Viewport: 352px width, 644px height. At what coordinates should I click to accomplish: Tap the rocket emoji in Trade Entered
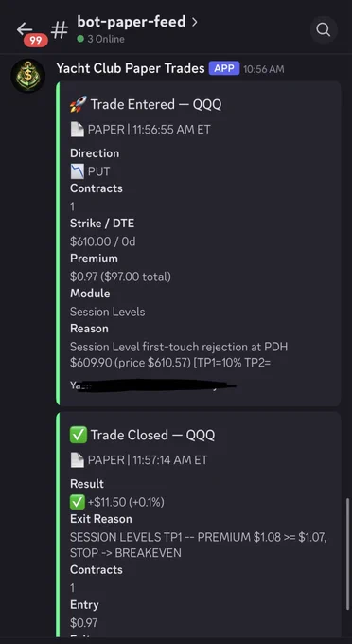[78, 104]
